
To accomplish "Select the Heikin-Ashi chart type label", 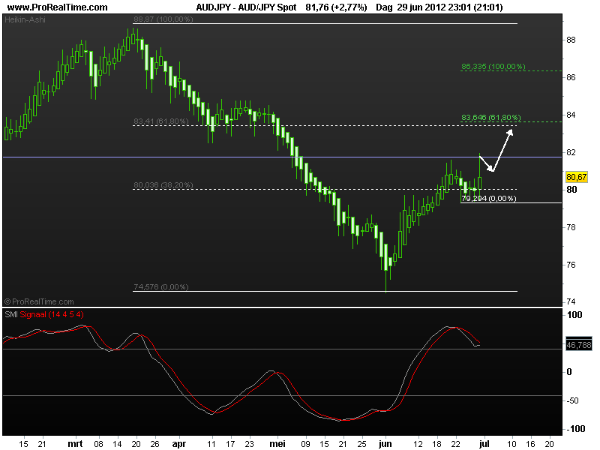I will [25, 19].
